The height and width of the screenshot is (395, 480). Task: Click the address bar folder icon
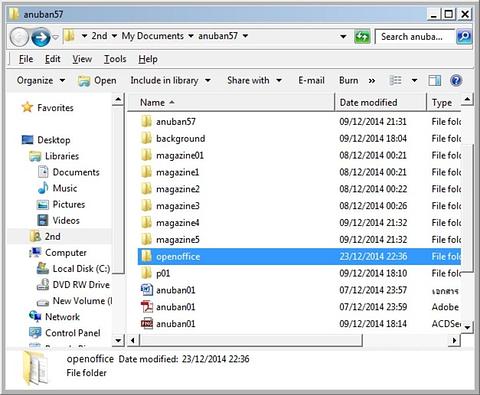[x=69, y=36]
